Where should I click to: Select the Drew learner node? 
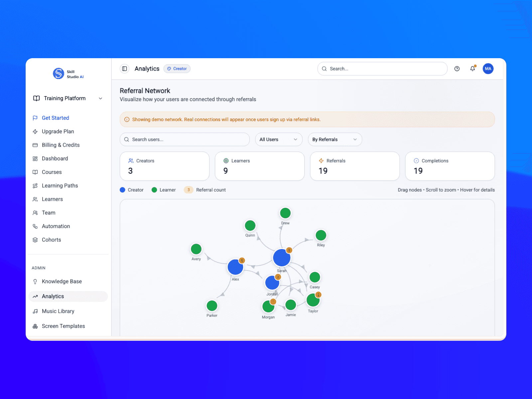[285, 213]
